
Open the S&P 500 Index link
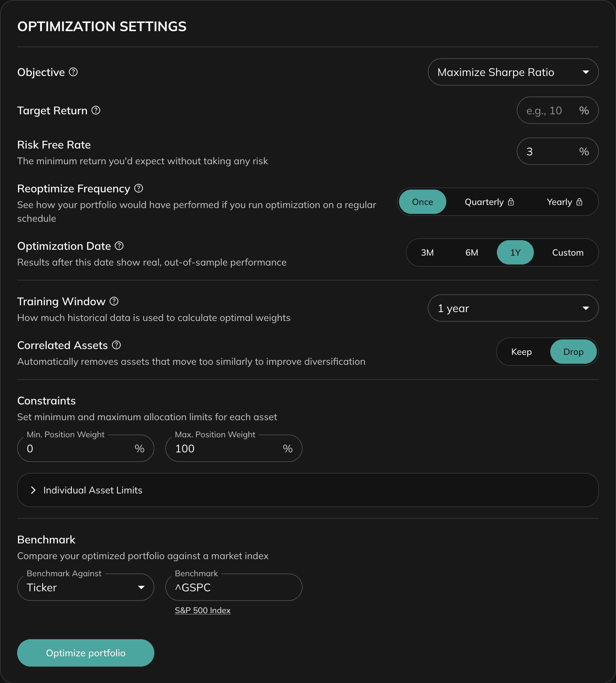[x=202, y=610]
